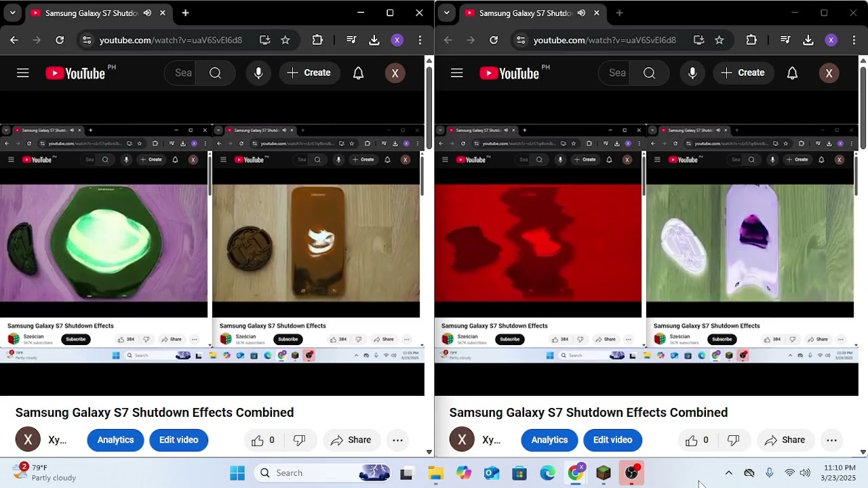Reload the page in left window
This screenshot has width=868, height=488.
coord(60,40)
